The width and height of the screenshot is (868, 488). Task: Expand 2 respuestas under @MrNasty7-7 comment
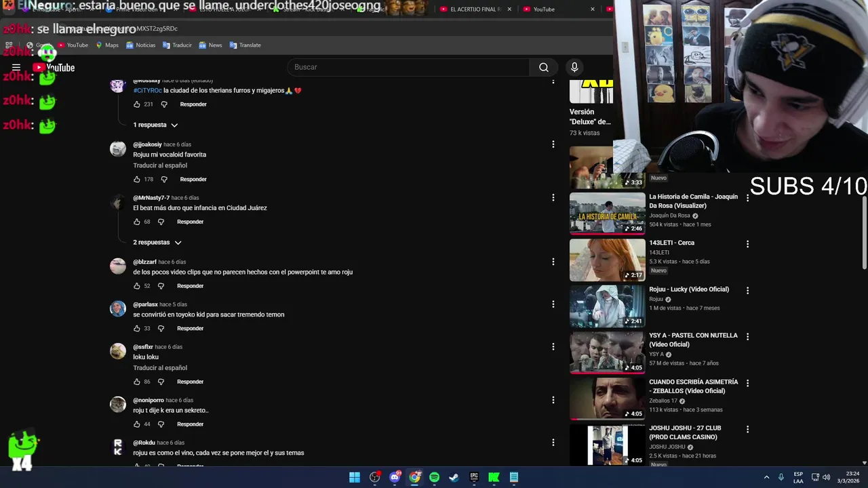tap(157, 242)
